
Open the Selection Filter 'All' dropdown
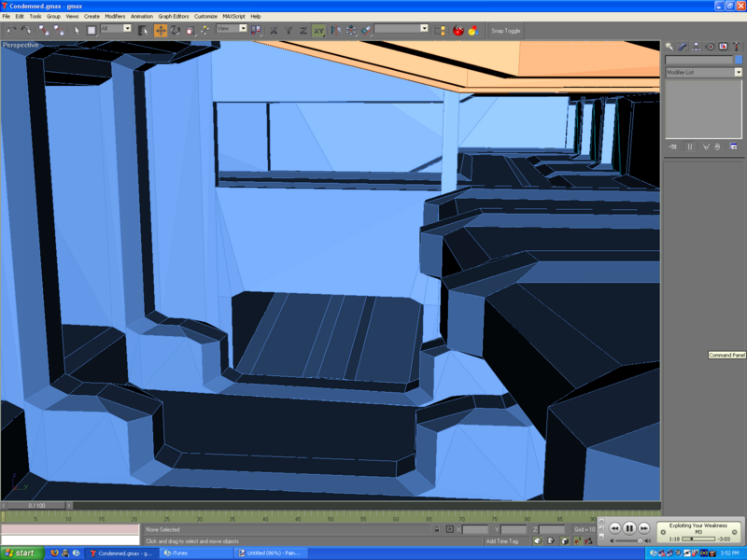click(116, 29)
